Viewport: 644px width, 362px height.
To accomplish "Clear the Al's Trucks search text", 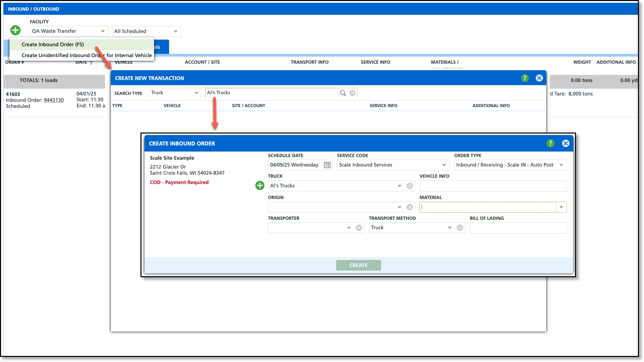I will click(x=352, y=93).
